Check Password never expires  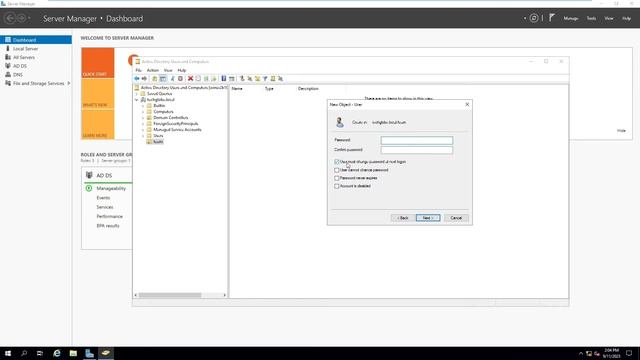coord(337,178)
